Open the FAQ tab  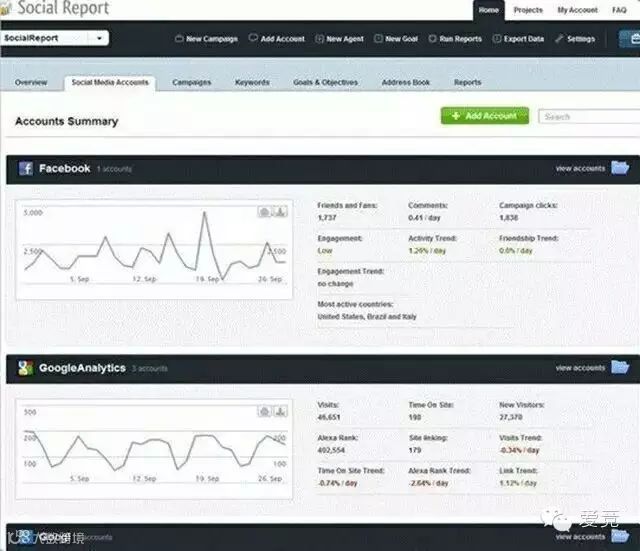(619, 10)
